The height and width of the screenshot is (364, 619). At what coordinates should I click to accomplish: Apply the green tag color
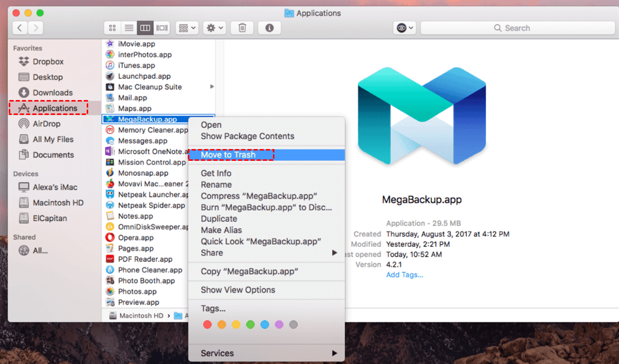pos(250,325)
